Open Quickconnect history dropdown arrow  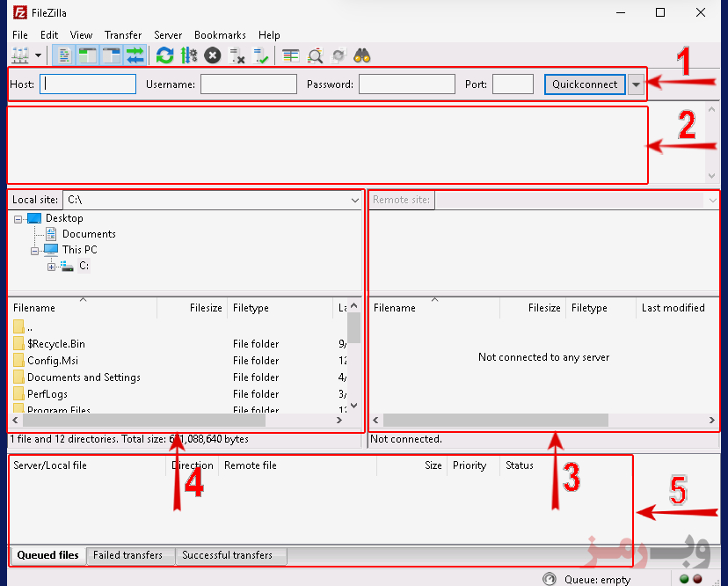click(x=636, y=84)
